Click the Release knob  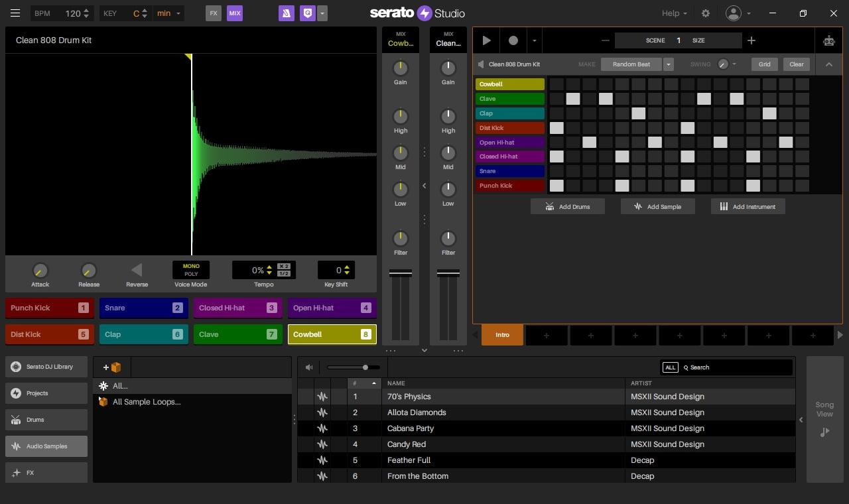[88, 271]
